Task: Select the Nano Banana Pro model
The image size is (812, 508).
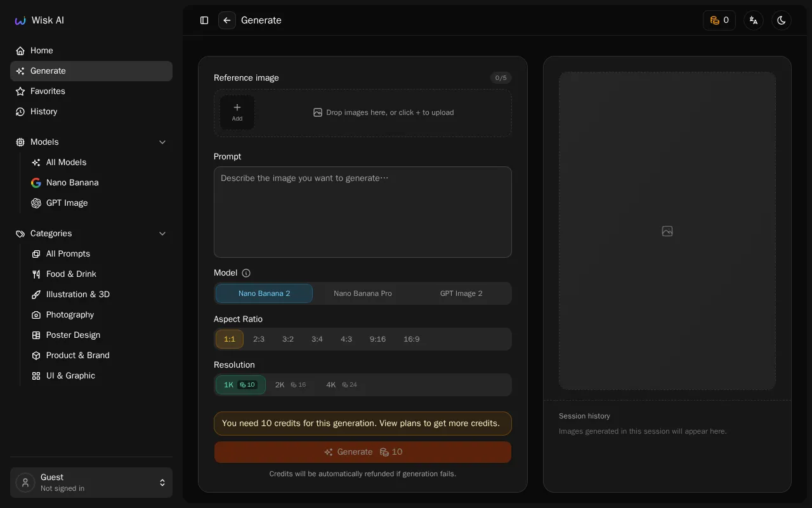Action: [363, 293]
